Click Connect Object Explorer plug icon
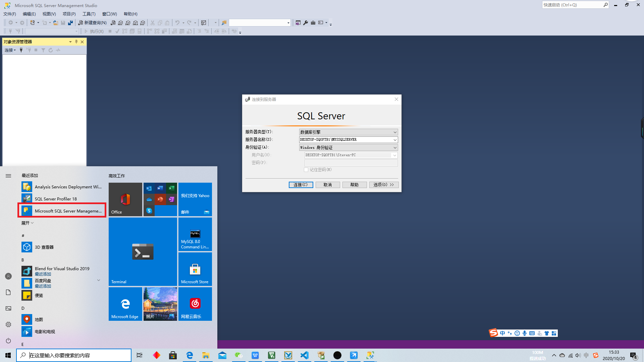 21,50
